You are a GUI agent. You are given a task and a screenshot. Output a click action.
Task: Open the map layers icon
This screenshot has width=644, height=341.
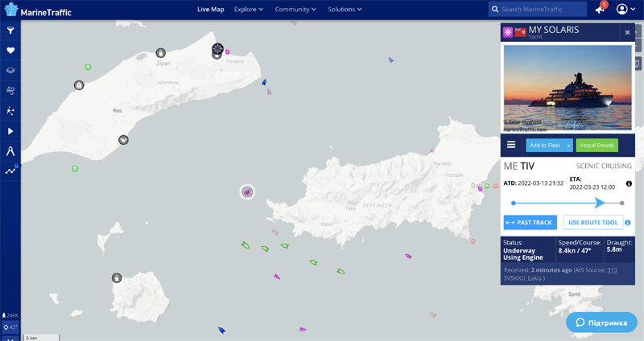point(10,71)
